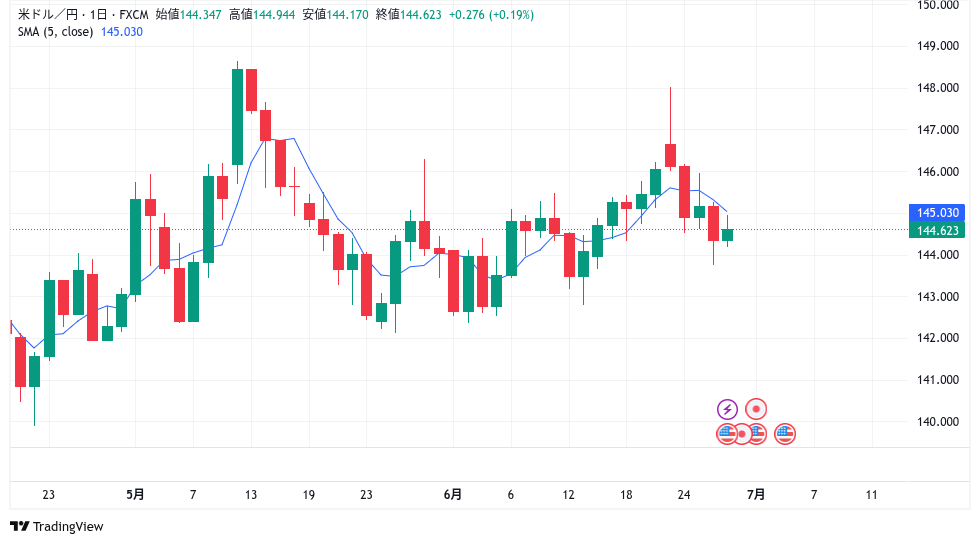Open the US flag event below the upper Japan flag

pyautogui.click(x=758, y=433)
